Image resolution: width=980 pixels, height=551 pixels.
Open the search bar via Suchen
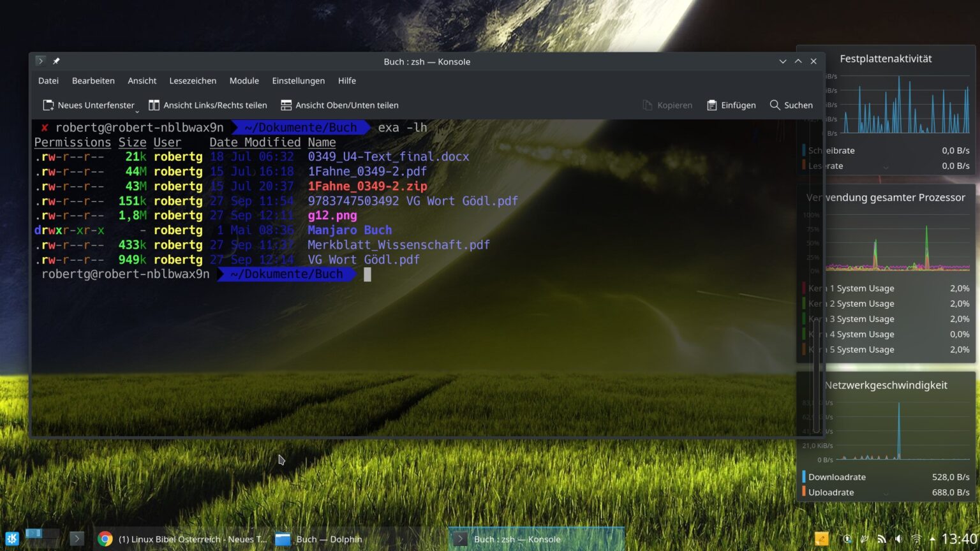click(x=791, y=105)
